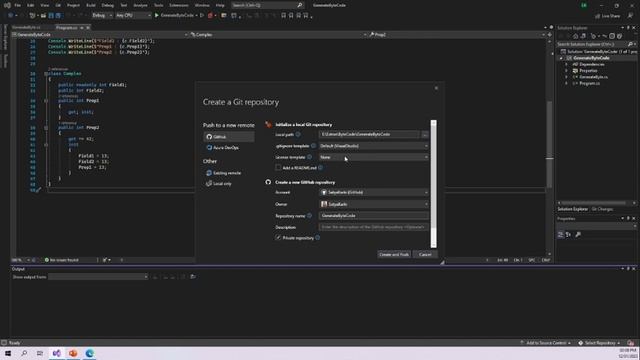This screenshot has width=640, height=360.
Task: Click the toggle bookmark toolbar icon
Action: pos(283,16)
